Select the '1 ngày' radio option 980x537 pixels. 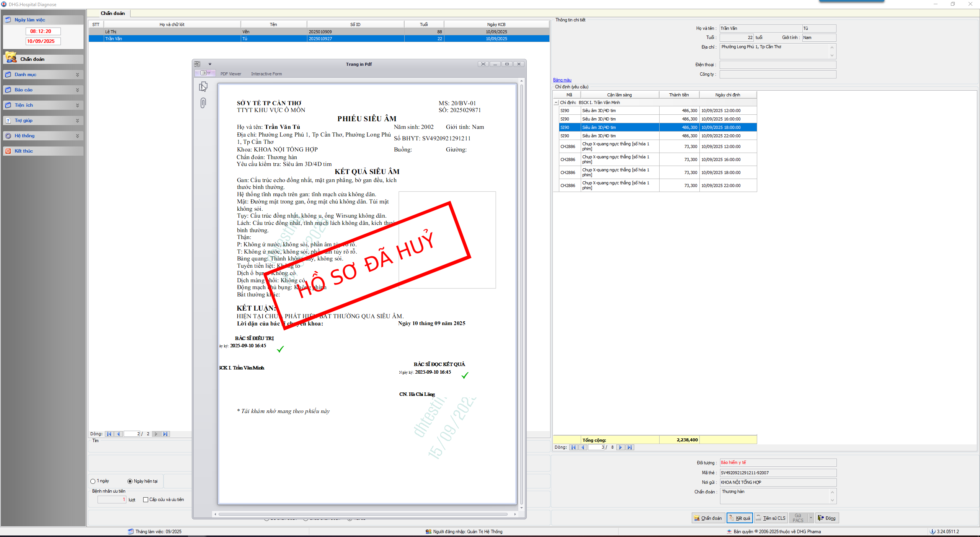pyautogui.click(x=93, y=481)
